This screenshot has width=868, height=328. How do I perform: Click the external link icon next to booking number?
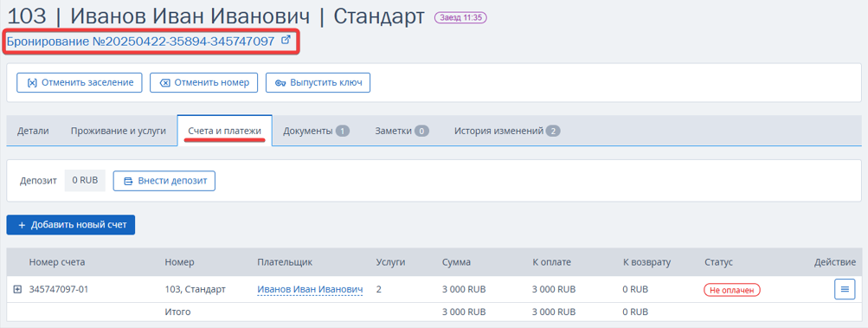click(x=286, y=40)
